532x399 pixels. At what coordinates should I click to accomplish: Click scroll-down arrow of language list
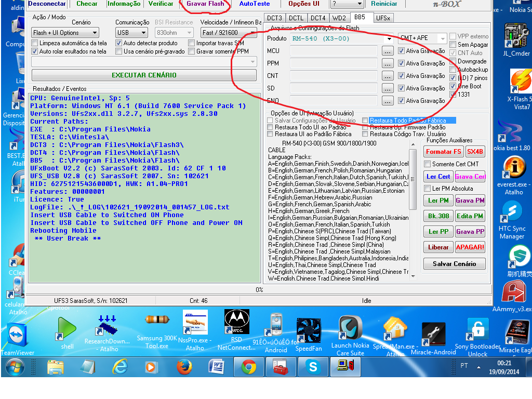point(413,276)
